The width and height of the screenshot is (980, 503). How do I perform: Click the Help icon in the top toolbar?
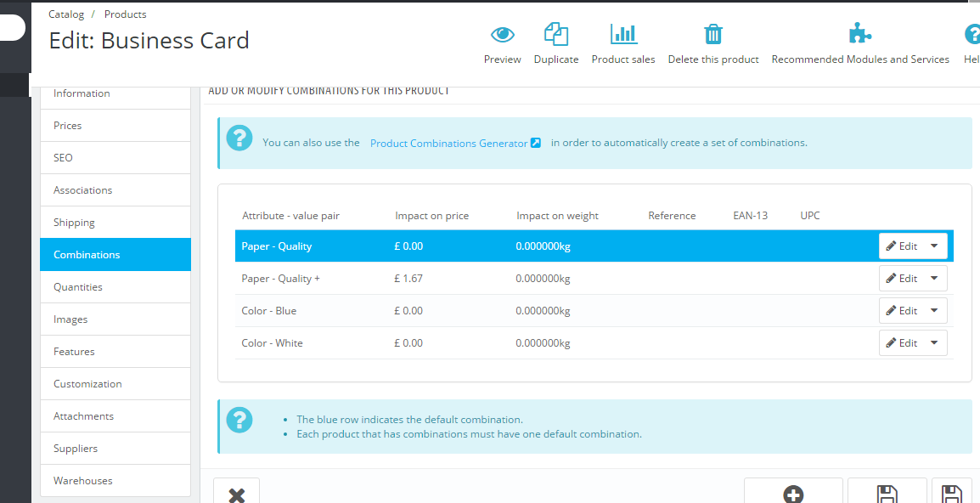coord(972,34)
